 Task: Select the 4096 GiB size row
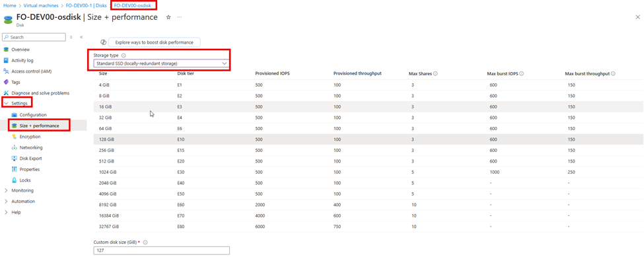click(369, 194)
